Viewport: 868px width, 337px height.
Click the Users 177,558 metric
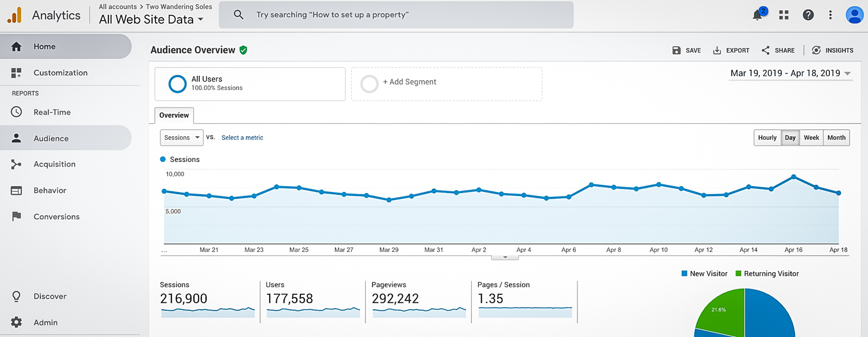click(314, 301)
